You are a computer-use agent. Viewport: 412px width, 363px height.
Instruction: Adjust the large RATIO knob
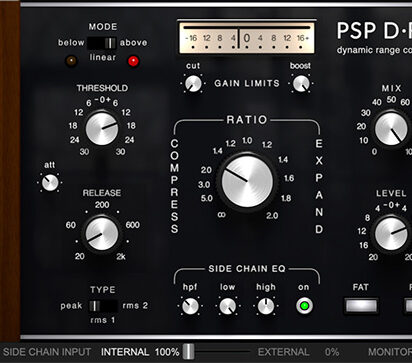click(247, 182)
